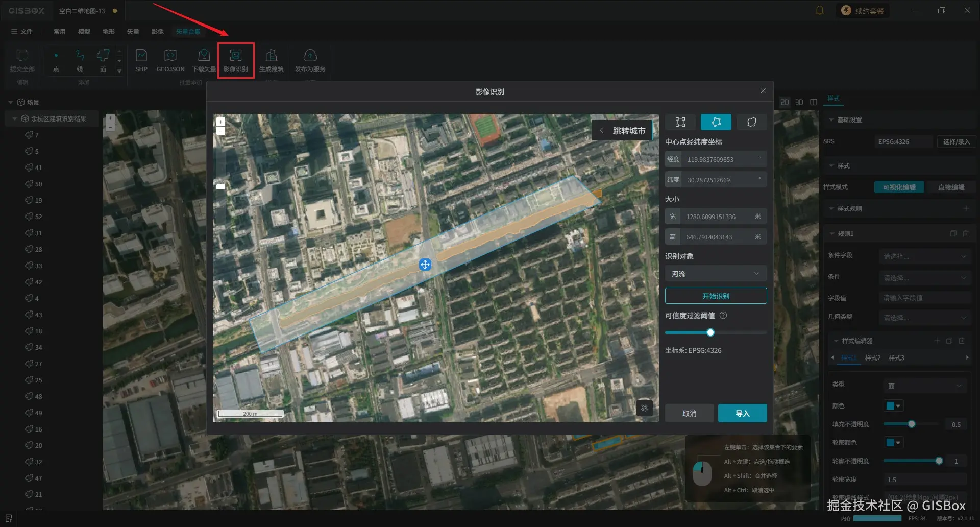Launch the 生成建筑 building generator
The image size is (980, 527).
[x=272, y=60]
